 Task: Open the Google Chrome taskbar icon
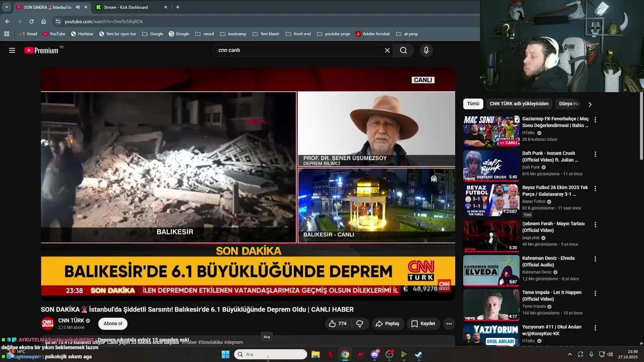tap(345, 354)
